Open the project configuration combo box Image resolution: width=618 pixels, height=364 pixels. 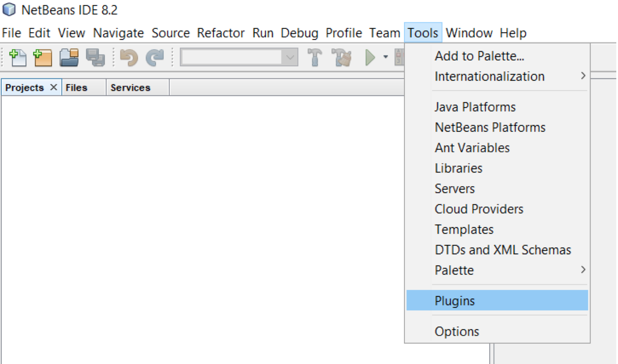[239, 57]
